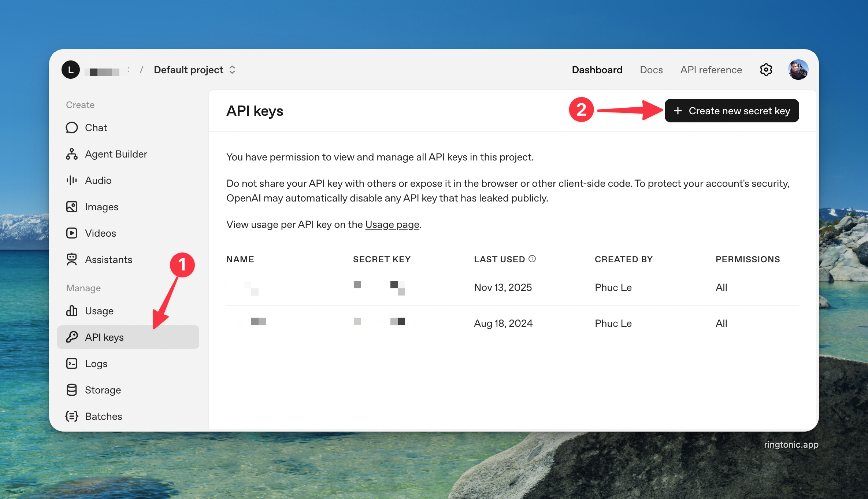The height and width of the screenshot is (499, 868).
Task: Follow the Usage page link
Action: 392,225
